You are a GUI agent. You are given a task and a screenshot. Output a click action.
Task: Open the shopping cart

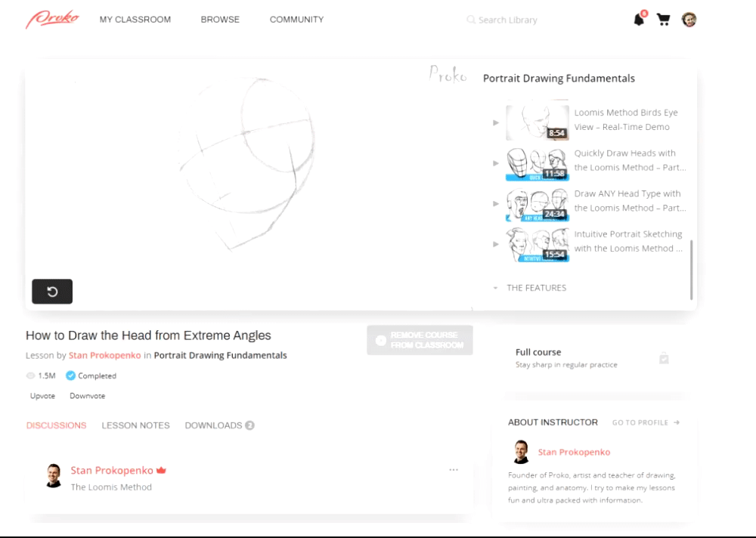click(x=664, y=20)
